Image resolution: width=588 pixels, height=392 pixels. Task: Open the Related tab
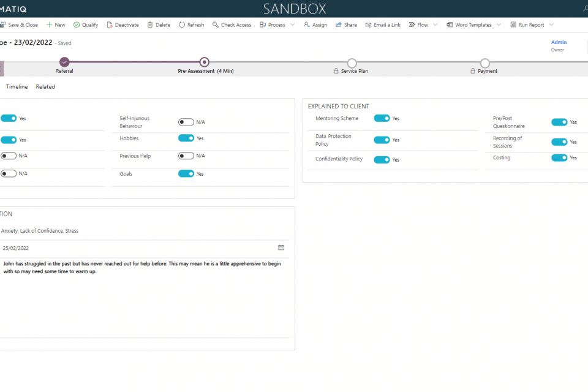pyautogui.click(x=45, y=87)
